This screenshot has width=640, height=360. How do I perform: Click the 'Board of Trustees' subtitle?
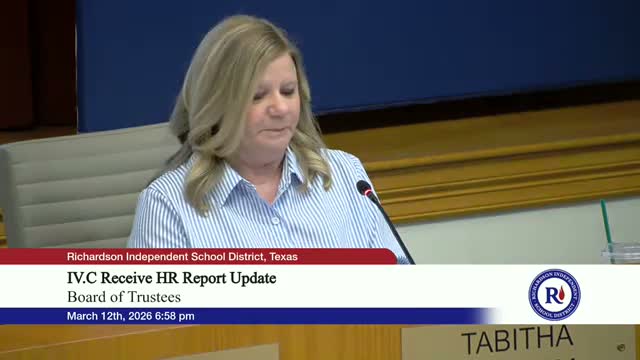pos(124,297)
